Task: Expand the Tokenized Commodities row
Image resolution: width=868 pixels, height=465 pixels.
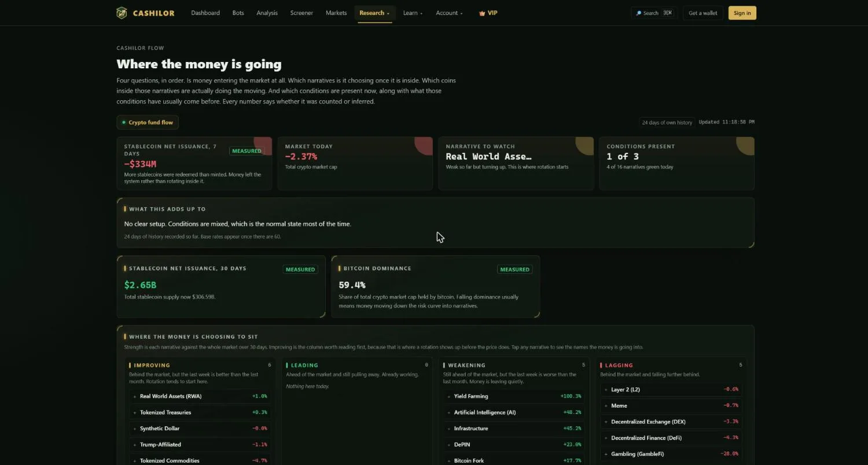Action: (200, 461)
